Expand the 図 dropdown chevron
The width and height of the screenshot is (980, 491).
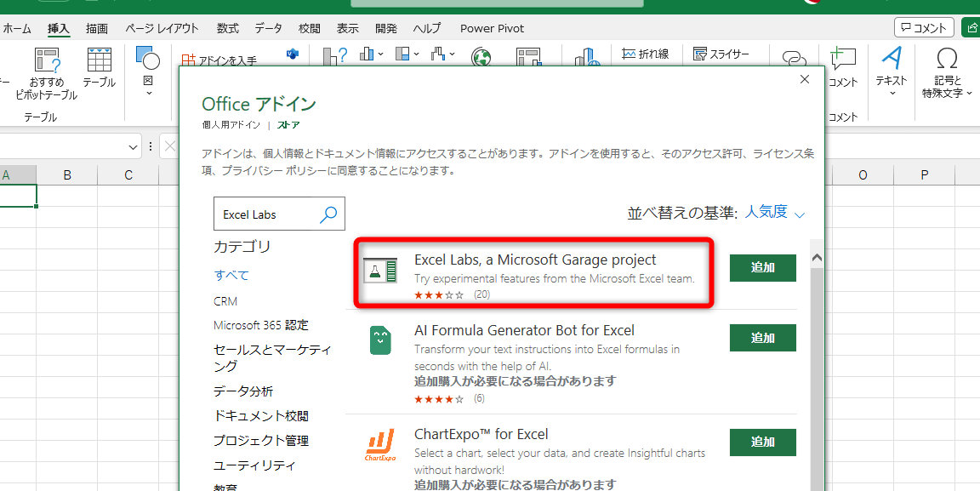coord(148,94)
